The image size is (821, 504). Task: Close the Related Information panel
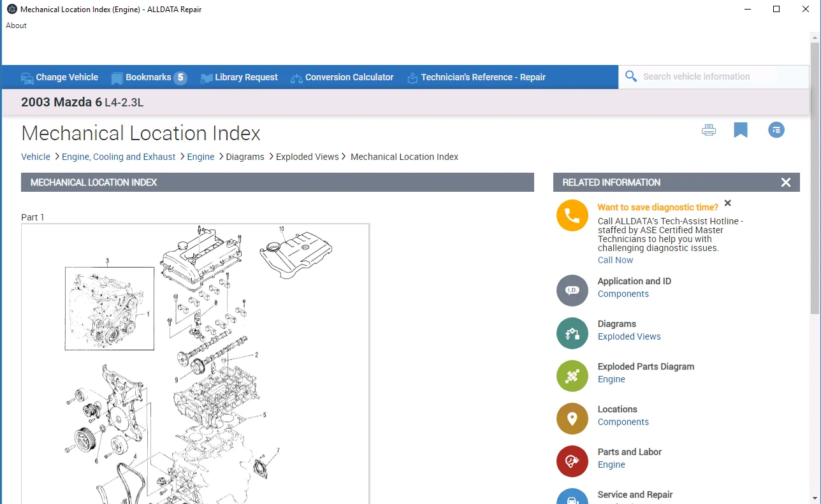coord(786,182)
